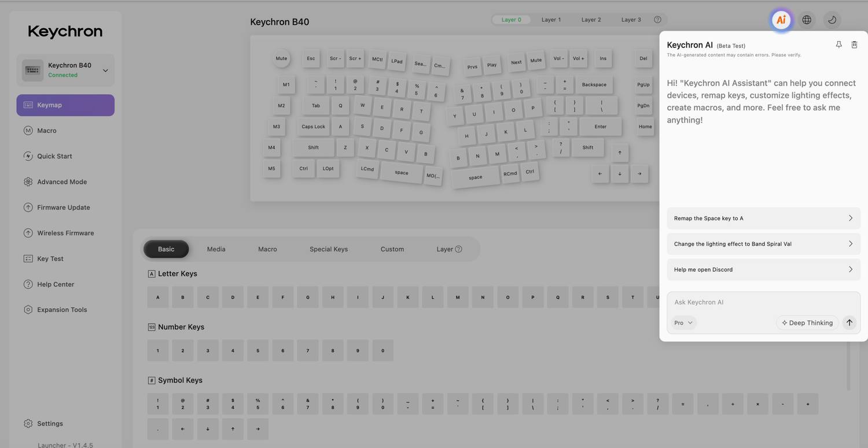The width and height of the screenshot is (868, 448).
Task: Select the Macro keycode tab
Action: click(267, 249)
